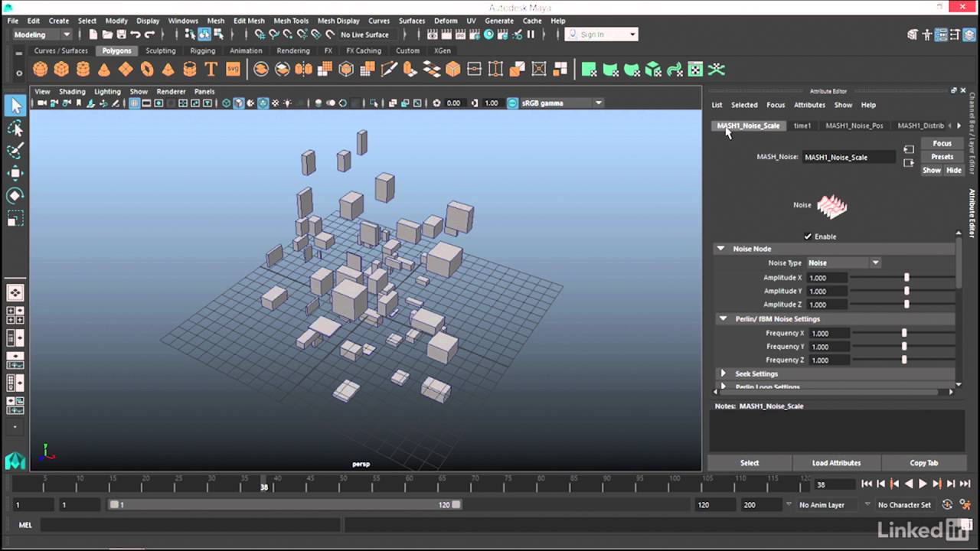
Task: Open the viewport Shading menu
Action: coord(72,91)
